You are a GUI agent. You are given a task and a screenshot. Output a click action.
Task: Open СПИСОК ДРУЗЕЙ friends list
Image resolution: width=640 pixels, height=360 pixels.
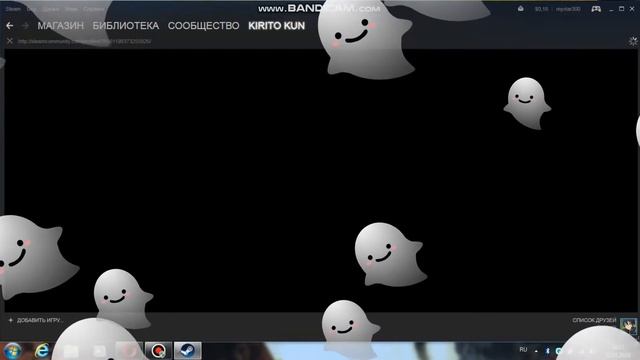pyautogui.click(x=594, y=320)
